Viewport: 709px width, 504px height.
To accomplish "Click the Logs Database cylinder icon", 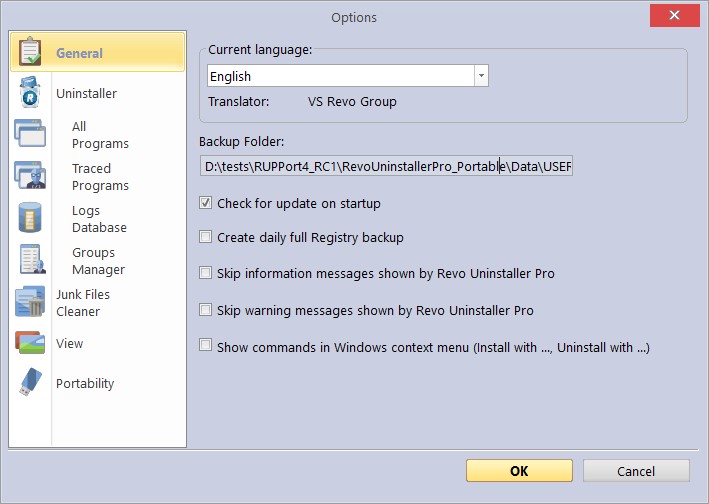I will coord(30,217).
